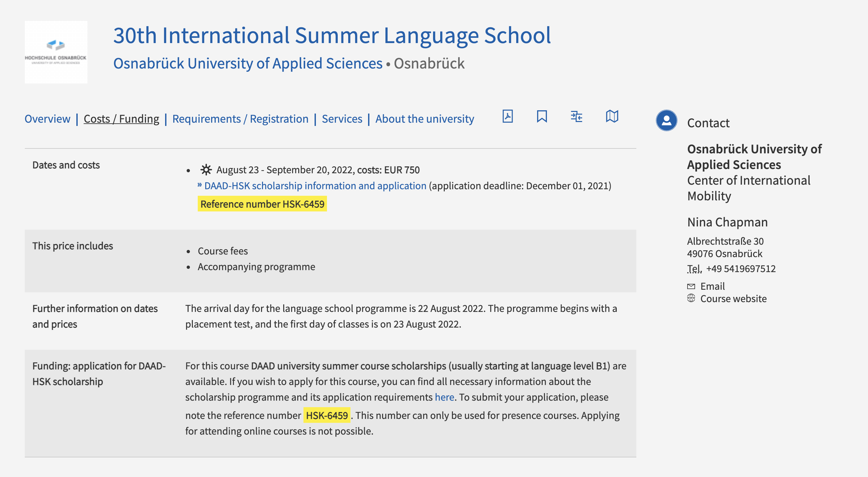Click the contact name Nina Chapman
The height and width of the screenshot is (477, 868).
coord(727,222)
